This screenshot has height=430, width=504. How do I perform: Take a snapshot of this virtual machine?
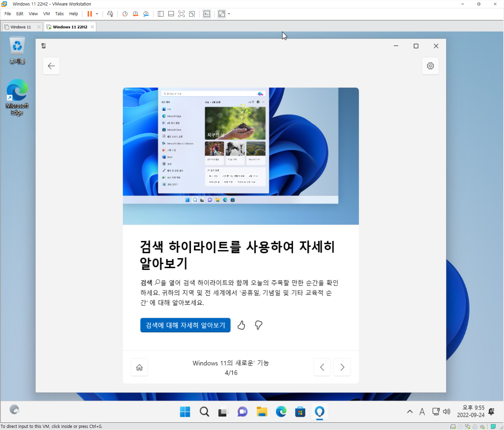point(125,14)
